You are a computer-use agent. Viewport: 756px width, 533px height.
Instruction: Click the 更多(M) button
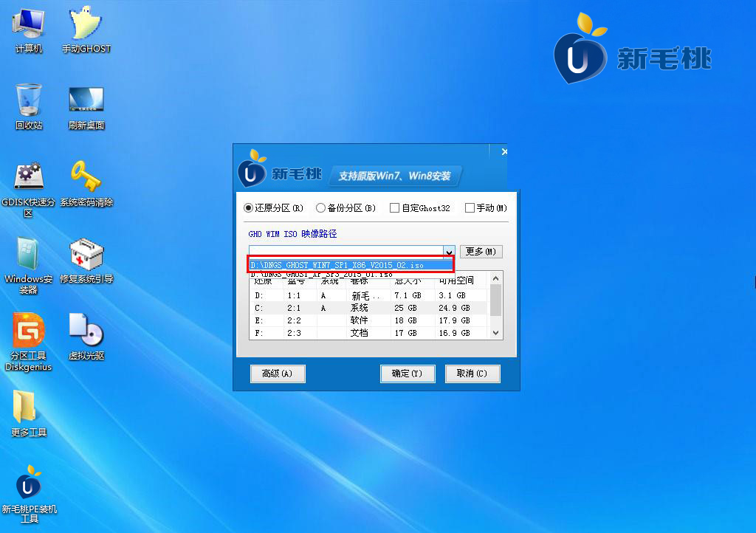[481, 252]
